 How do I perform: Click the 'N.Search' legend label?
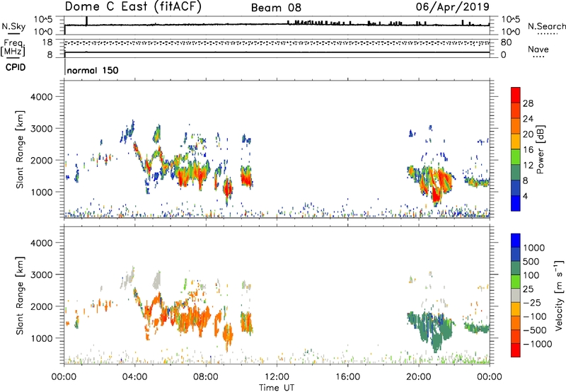point(546,26)
